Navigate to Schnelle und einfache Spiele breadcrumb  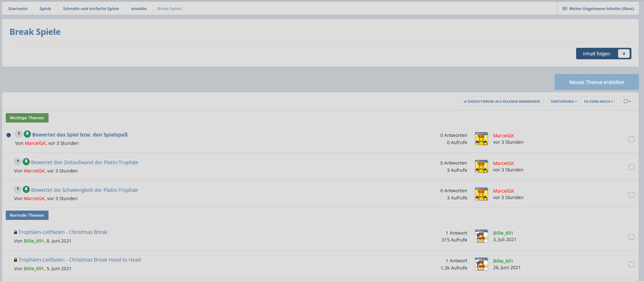point(91,9)
